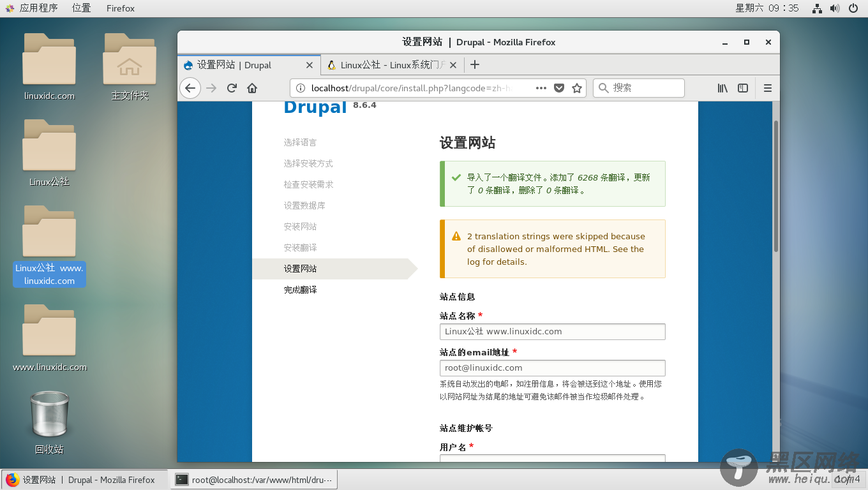Click the 选择安装方式 step

click(x=308, y=163)
